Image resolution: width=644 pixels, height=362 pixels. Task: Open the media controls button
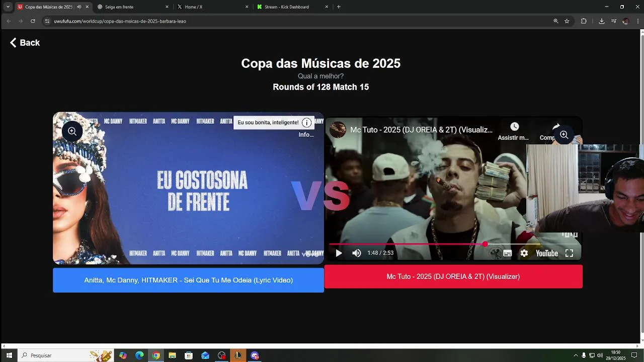tap(614, 21)
